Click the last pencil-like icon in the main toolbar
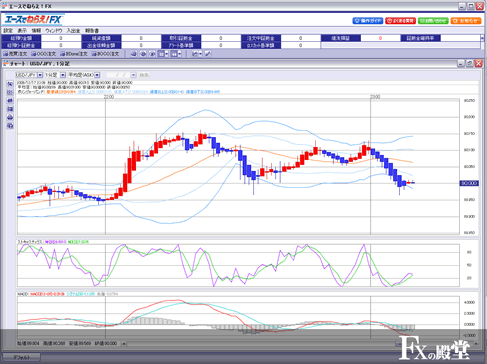 (x=208, y=54)
